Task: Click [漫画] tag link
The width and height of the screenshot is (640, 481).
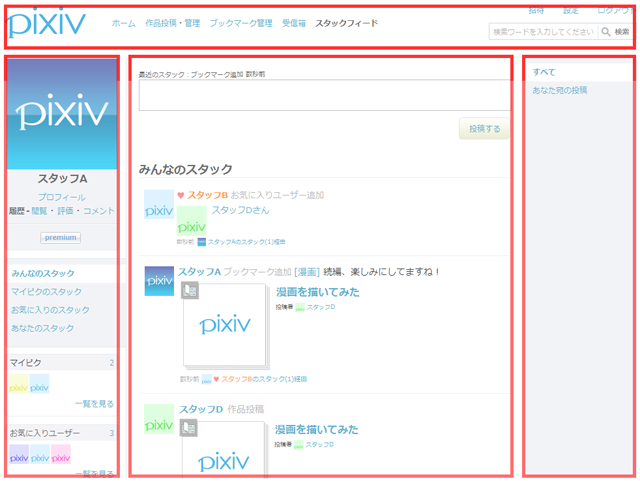Action: pos(307,272)
